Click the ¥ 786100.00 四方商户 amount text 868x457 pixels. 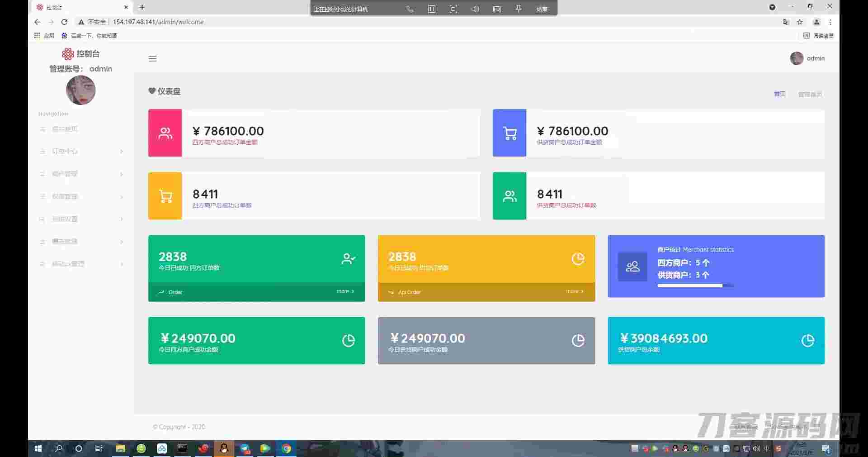click(x=228, y=131)
